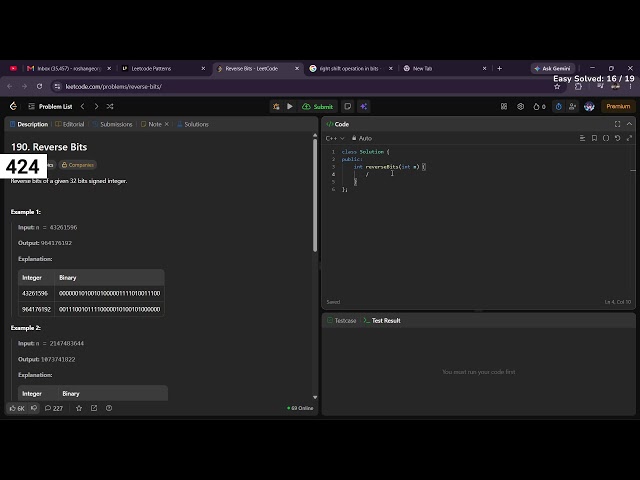Close the Note tab
Screen dimensions: 640x480
coord(167,124)
